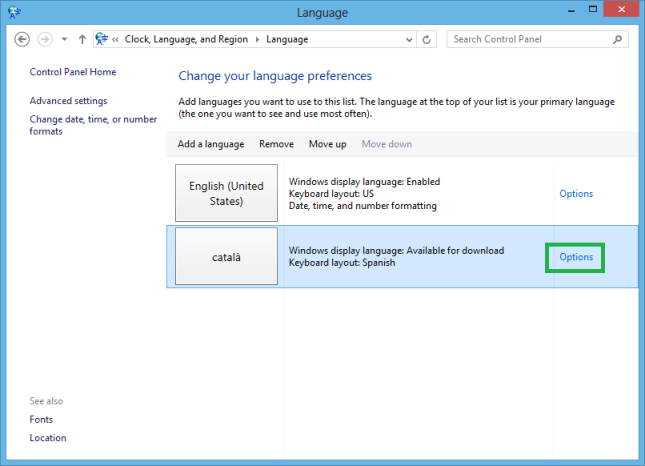645x466 pixels.
Task: Expand the address bar history dropdown
Action: coord(409,39)
